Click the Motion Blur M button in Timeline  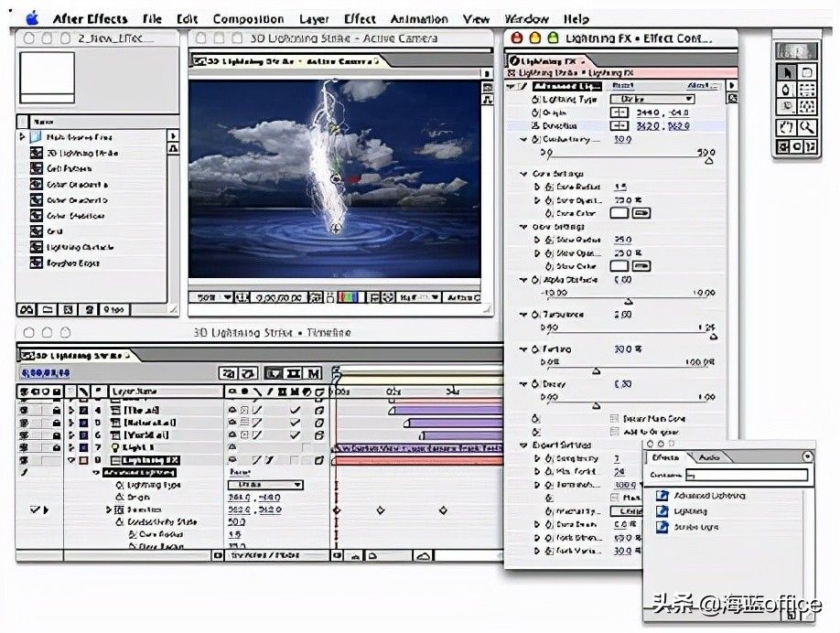pos(315,373)
